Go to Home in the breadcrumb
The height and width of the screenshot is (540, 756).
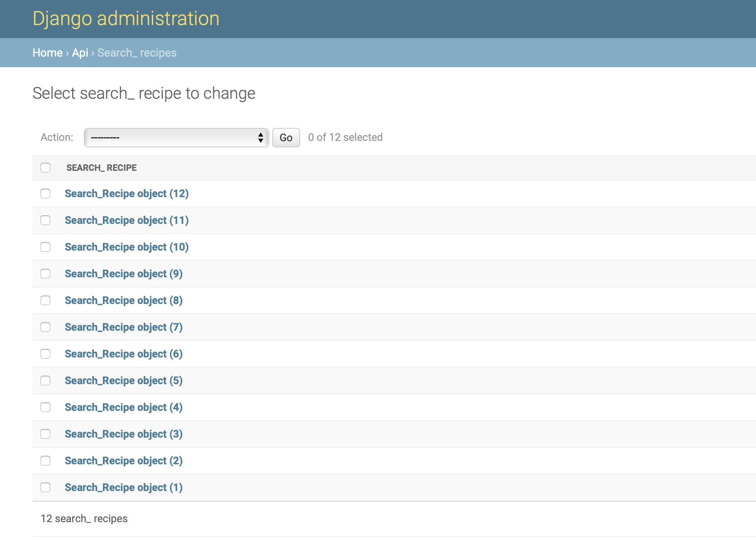(47, 53)
